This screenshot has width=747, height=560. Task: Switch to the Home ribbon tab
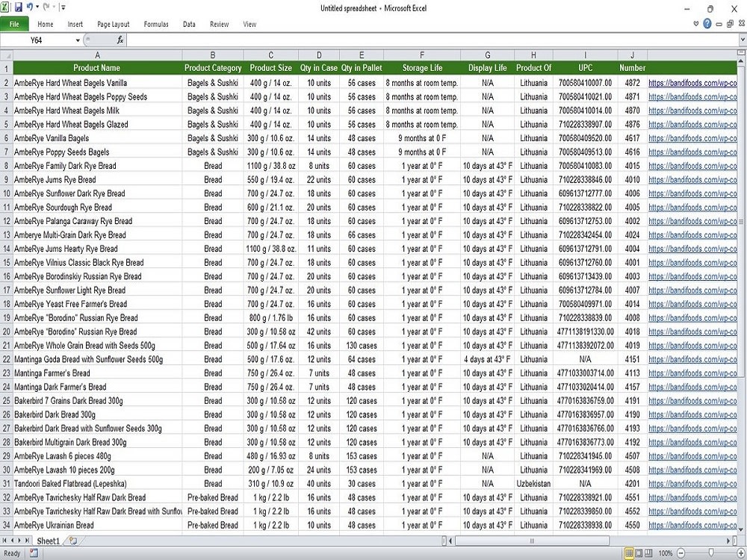pos(46,25)
